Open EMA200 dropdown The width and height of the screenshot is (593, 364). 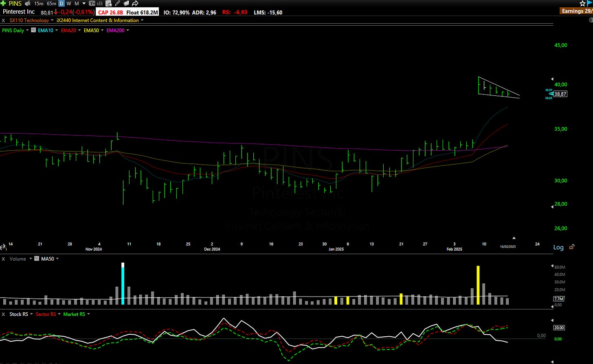(x=128, y=31)
